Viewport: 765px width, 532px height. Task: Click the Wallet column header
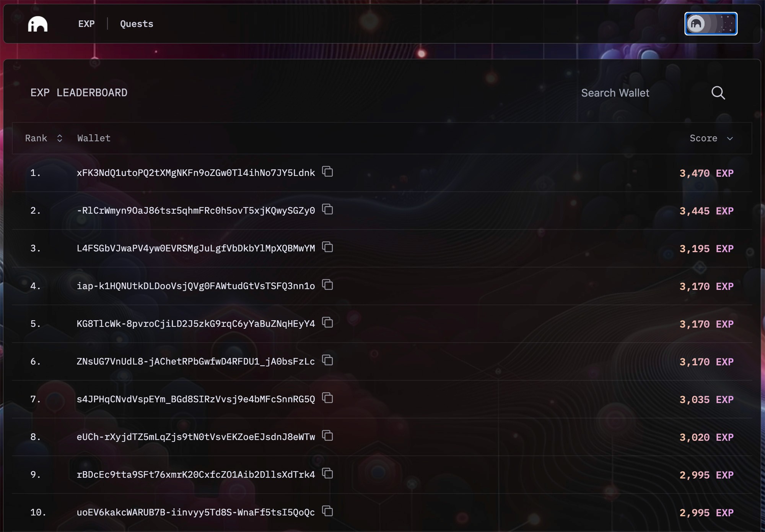(x=94, y=138)
